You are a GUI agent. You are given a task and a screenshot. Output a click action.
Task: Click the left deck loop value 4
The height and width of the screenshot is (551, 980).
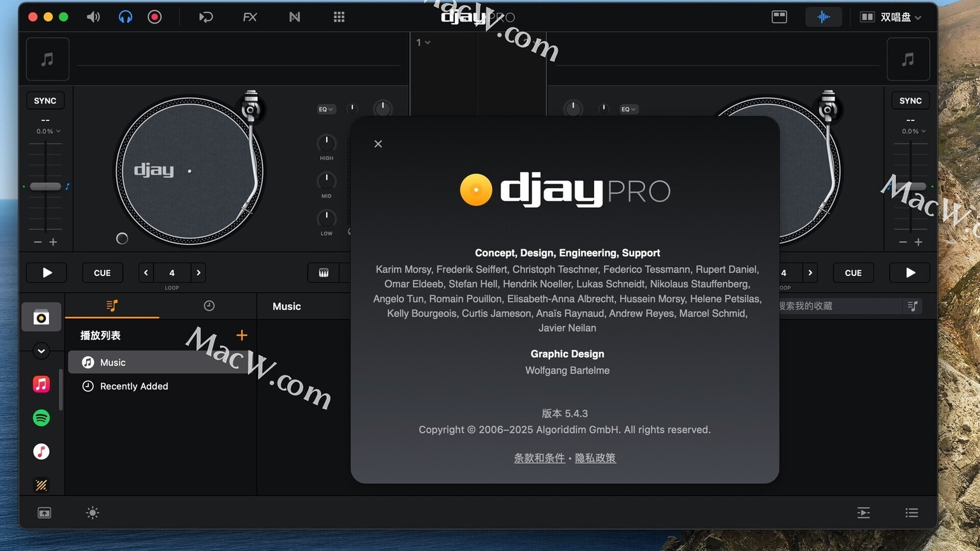coord(172,273)
